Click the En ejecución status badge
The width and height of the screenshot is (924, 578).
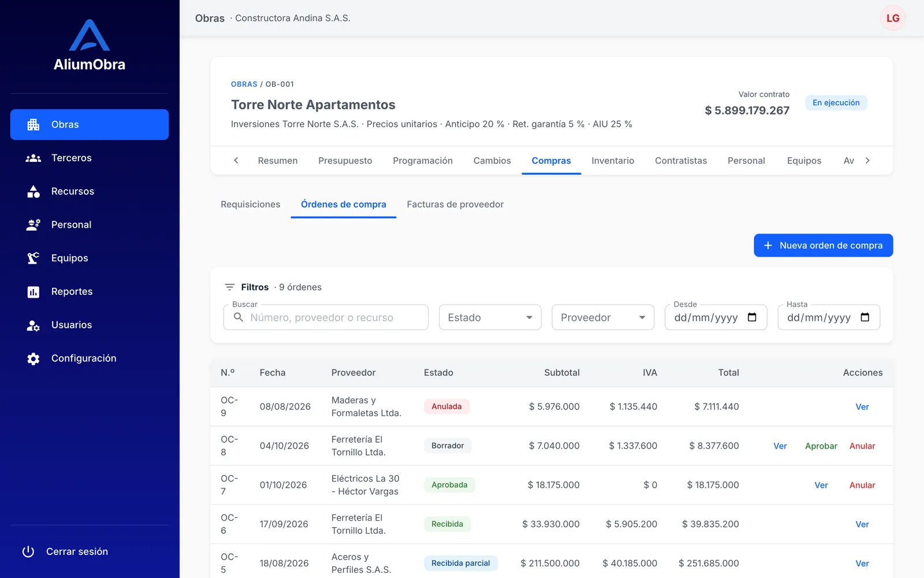coord(836,103)
